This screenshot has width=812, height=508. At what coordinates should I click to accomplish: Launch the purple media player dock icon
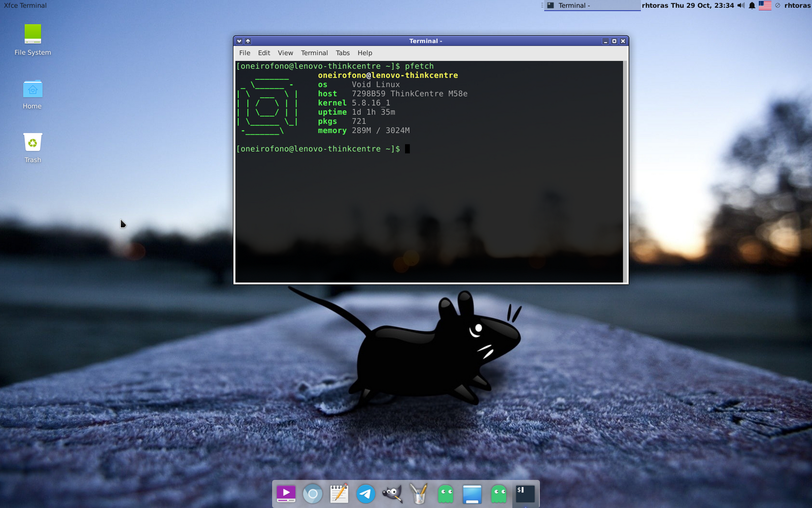(x=286, y=493)
